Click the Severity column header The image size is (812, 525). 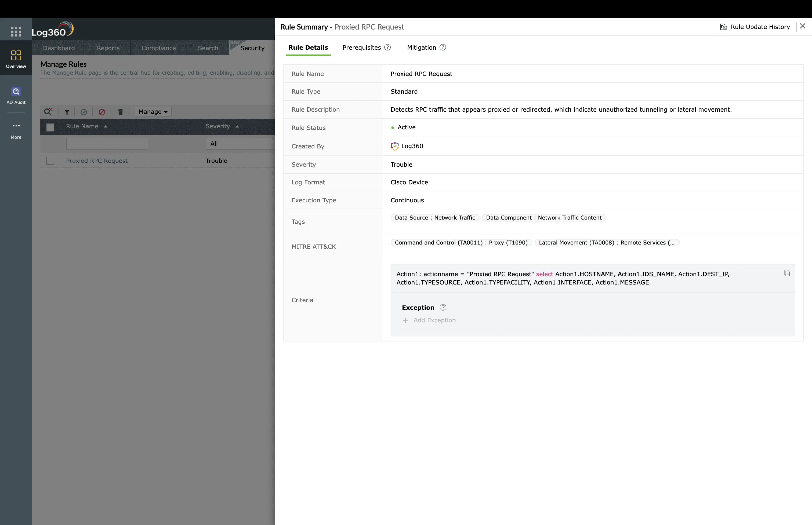pyautogui.click(x=218, y=126)
